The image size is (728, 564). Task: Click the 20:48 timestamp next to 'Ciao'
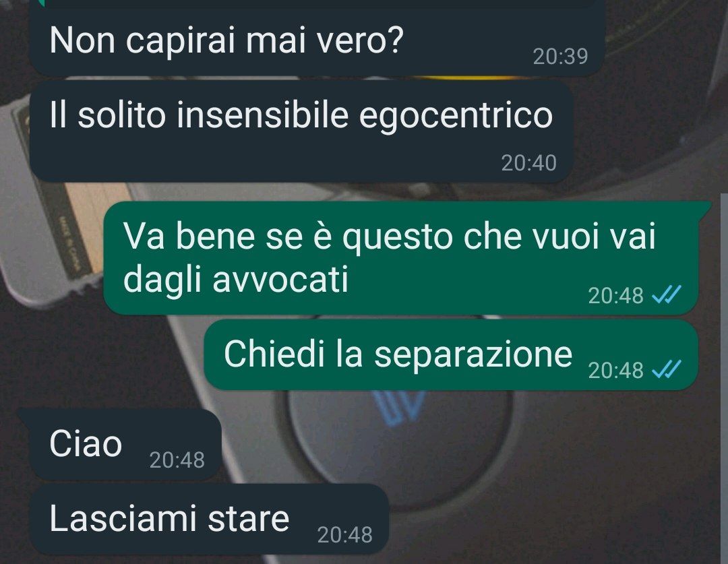click(177, 460)
